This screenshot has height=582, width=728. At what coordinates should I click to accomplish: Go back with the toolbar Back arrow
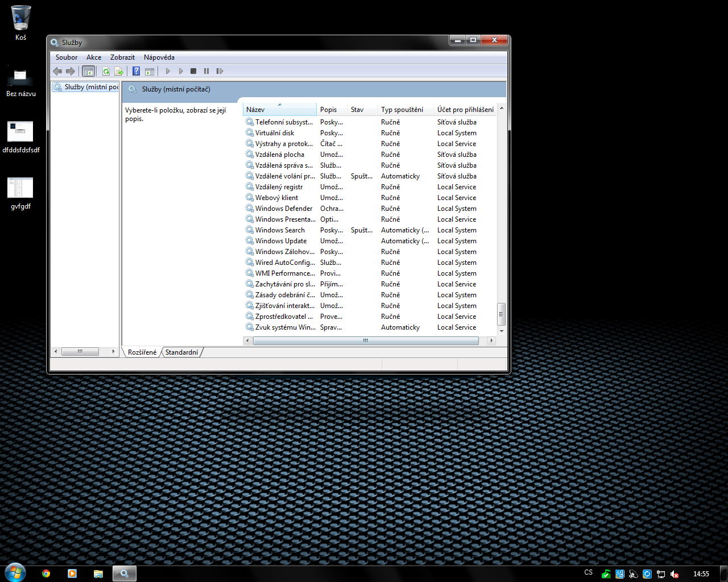click(x=57, y=71)
